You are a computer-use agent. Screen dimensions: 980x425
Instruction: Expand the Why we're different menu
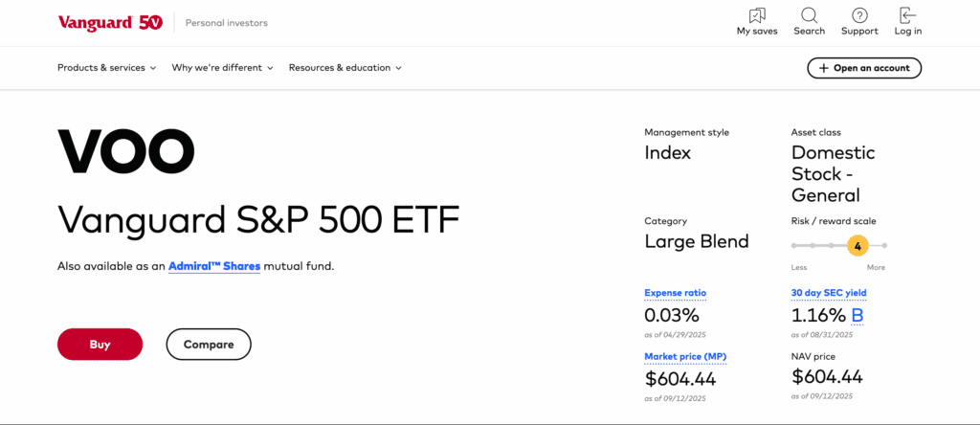[222, 68]
